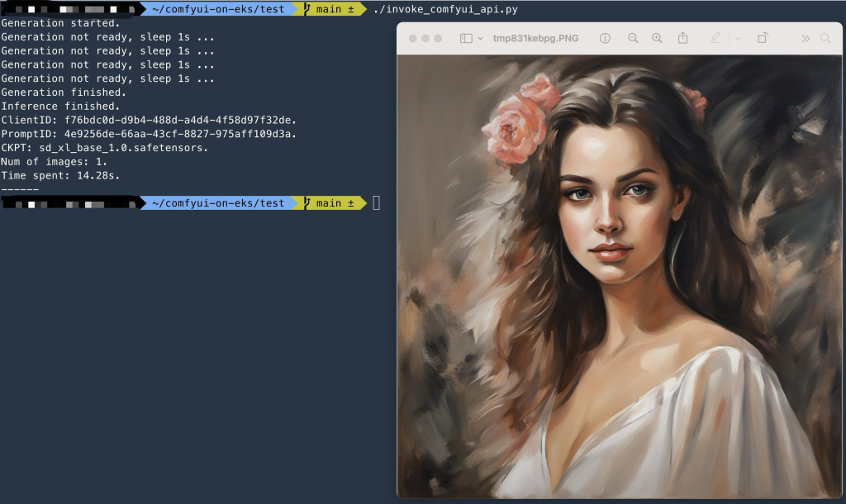Open Preview's search magnifier

(825, 37)
